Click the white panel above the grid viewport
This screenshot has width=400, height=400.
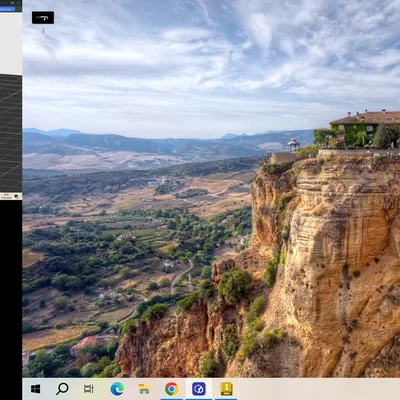pyautogui.click(x=11, y=43)
